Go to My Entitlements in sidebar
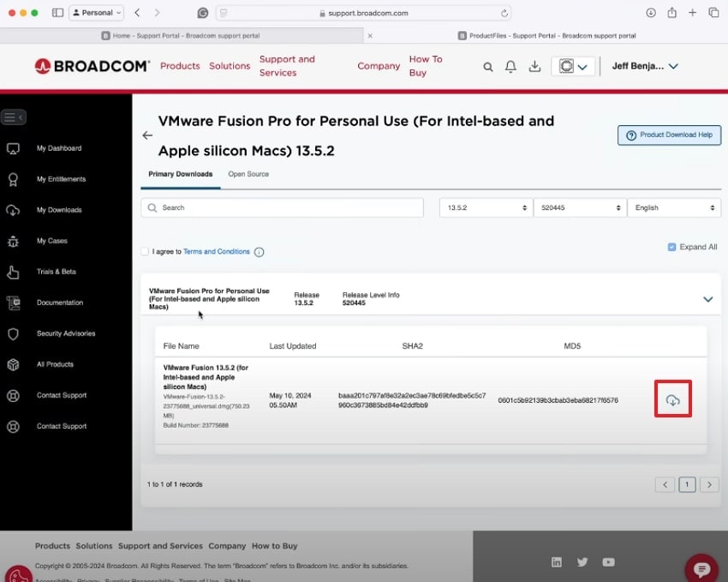This screenshot has height=582, width=728. 62,179
